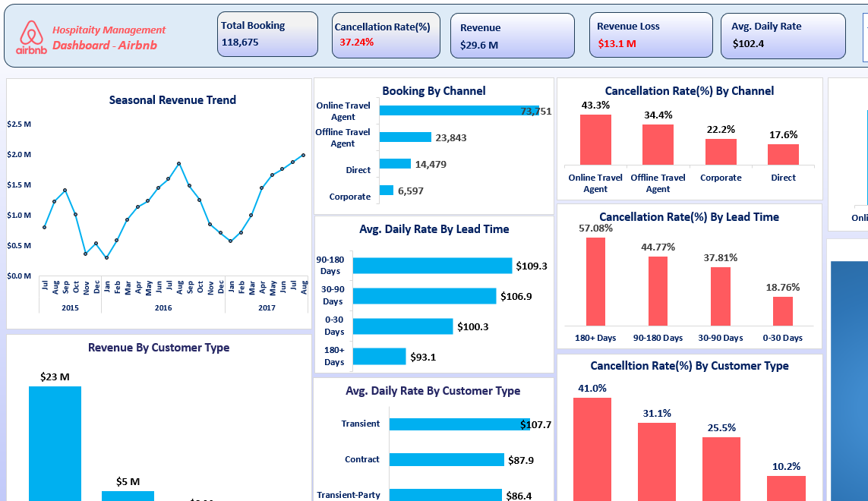The image size is (868, 501).
Task: Click the Aug 2016 peak data point
Action: 178,164
